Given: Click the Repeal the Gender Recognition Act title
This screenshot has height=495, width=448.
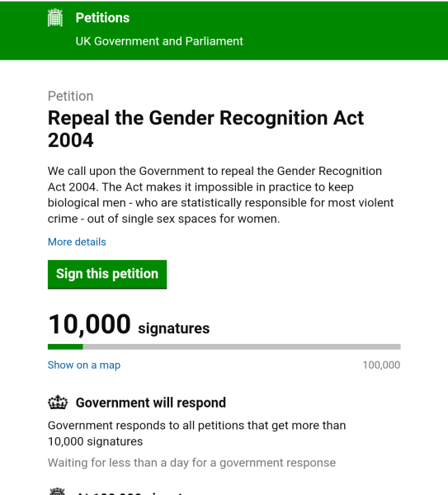Looking at the screenshot, I should click(x=205, y=129).
